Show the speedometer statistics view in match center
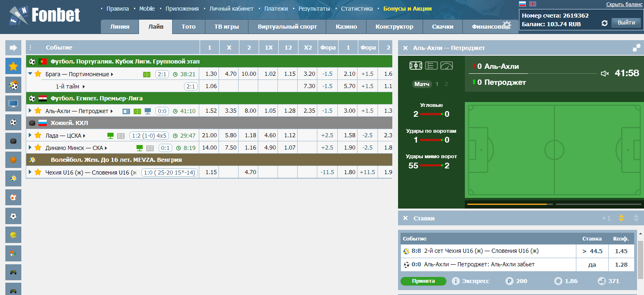The width and height of the screenshot is (644, 295). [446, 66]
